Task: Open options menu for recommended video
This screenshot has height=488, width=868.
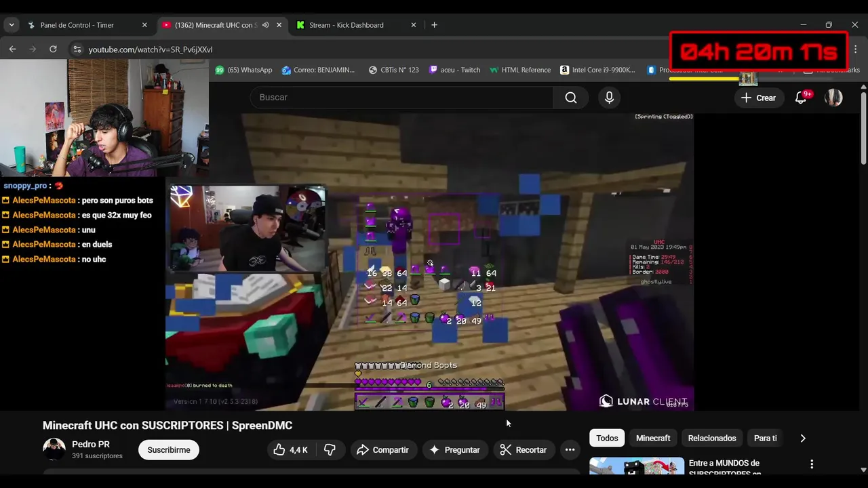Action: [812, 464]
